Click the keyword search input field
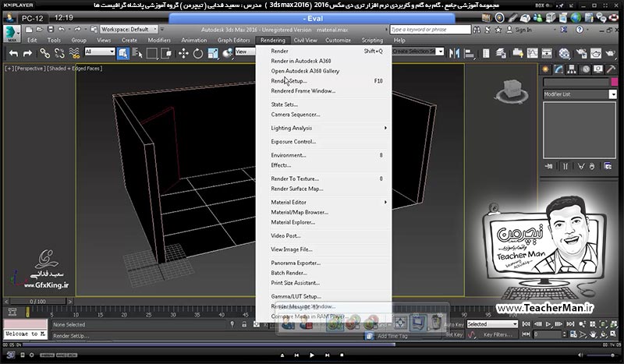 coord(430,30)
